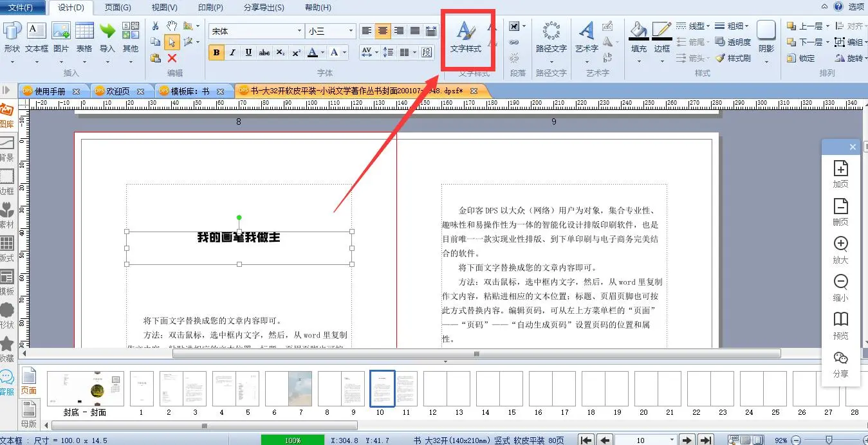
Task: Toggle italic formatting
Action: tap(232, 52)
